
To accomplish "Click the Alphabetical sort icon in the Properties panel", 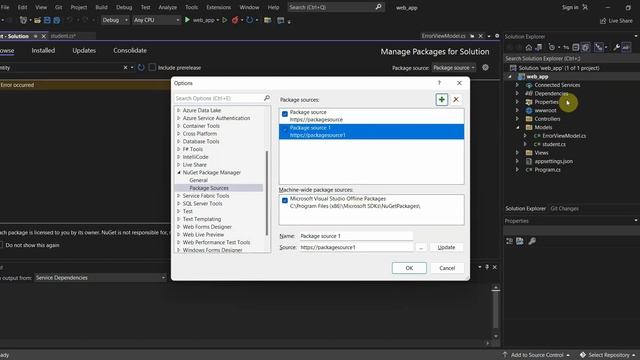I will [x=520, y=241].
